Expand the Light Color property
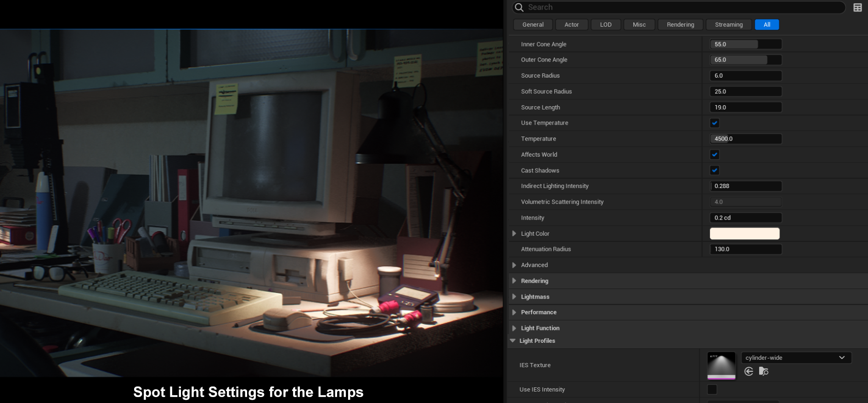This screenshot has height=403, width=868. (514, 233)
